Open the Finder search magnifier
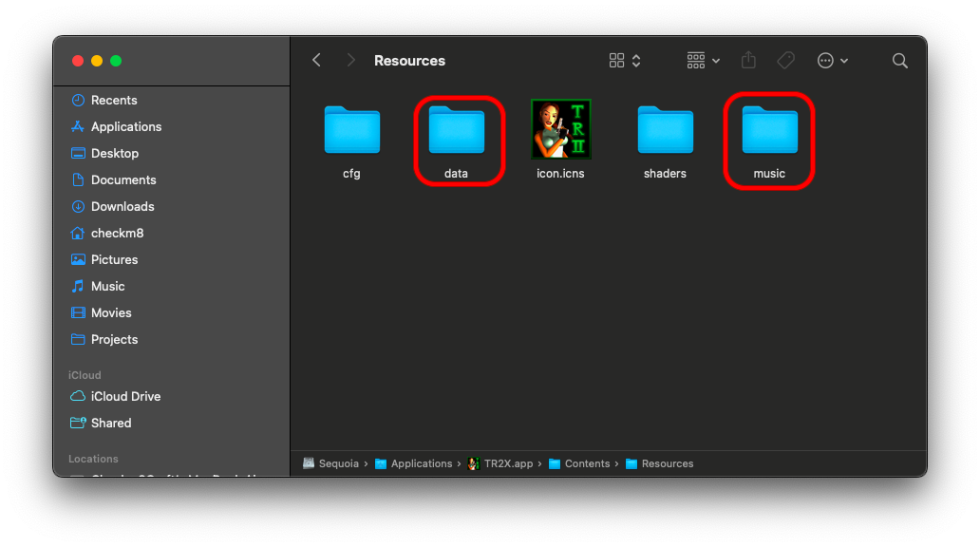 pyautogui.click(x=899, y=61)
